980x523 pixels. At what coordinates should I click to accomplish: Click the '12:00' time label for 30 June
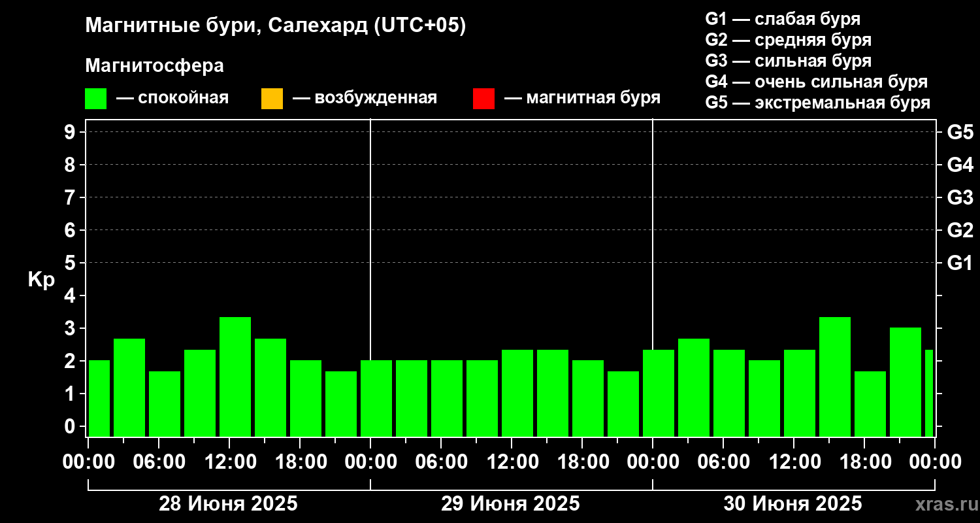click(x=794, y=462)
